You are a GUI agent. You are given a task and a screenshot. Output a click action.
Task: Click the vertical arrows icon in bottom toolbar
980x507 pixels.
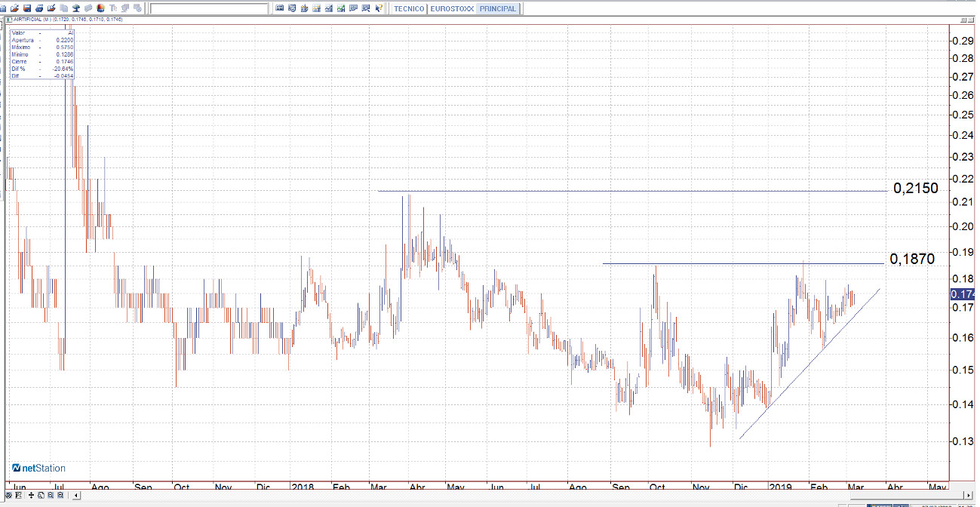[31, 496]
